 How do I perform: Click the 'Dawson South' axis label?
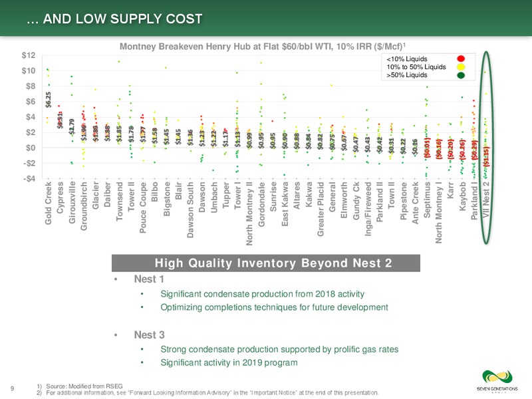190,209
